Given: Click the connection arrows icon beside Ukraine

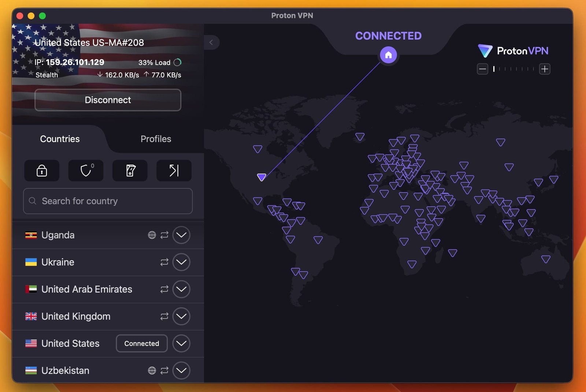Looking at the screenshot, I should click(164, 262).
